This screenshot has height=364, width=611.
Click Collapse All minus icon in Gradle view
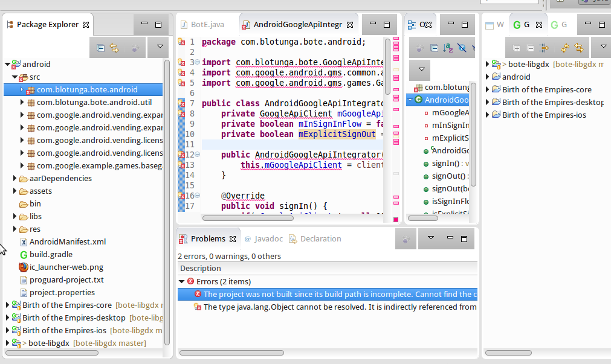531,48
